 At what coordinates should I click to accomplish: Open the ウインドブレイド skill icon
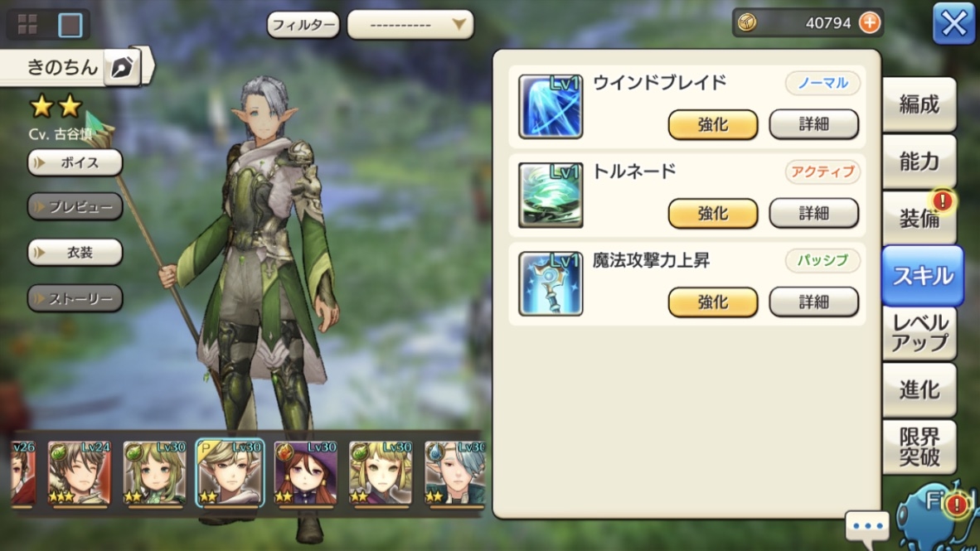[x=551, y=106]
